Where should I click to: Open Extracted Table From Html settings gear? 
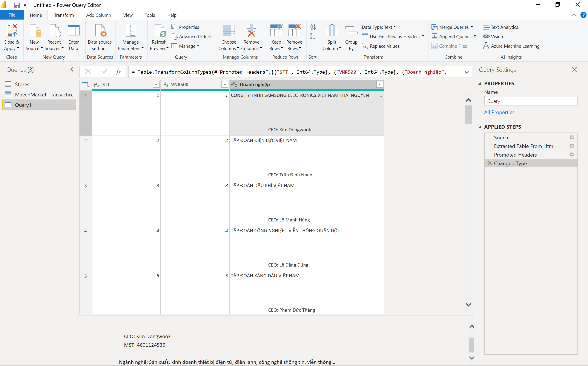[x=571, y=146]
